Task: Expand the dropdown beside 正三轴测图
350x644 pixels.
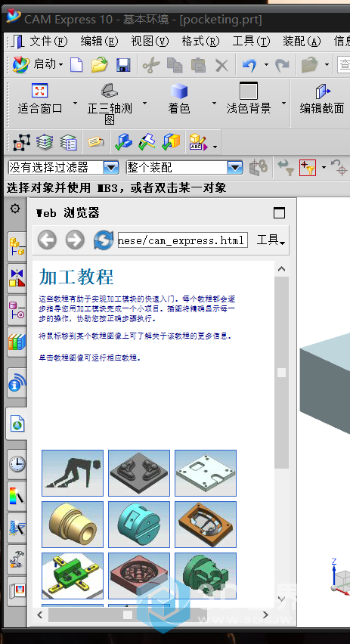Action: coord(144,103)
